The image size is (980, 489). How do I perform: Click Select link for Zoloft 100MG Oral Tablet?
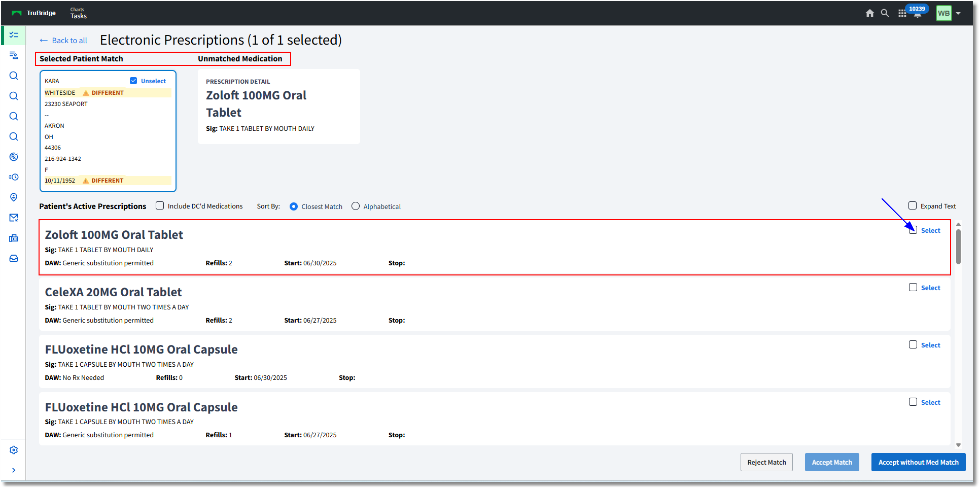tap(930, 230)
